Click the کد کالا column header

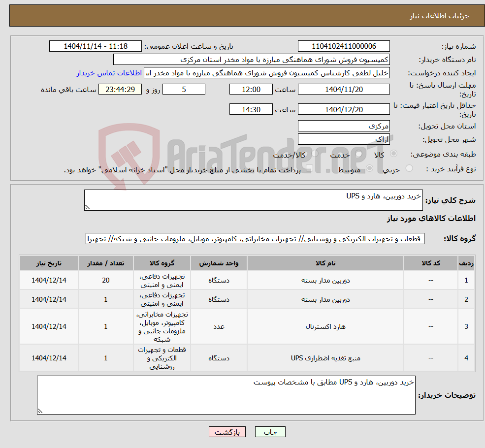(x=430, y=263)
